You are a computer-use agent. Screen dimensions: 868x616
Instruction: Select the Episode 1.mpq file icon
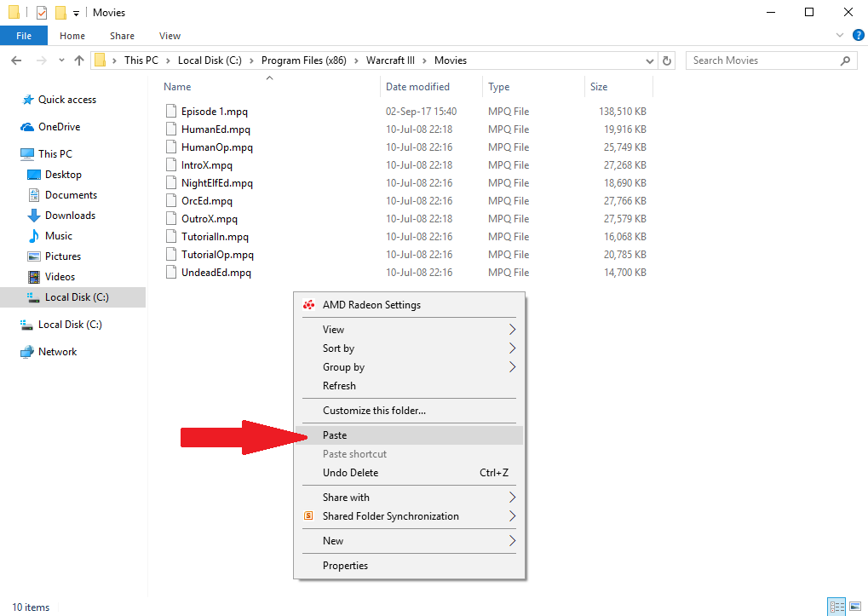171,112
